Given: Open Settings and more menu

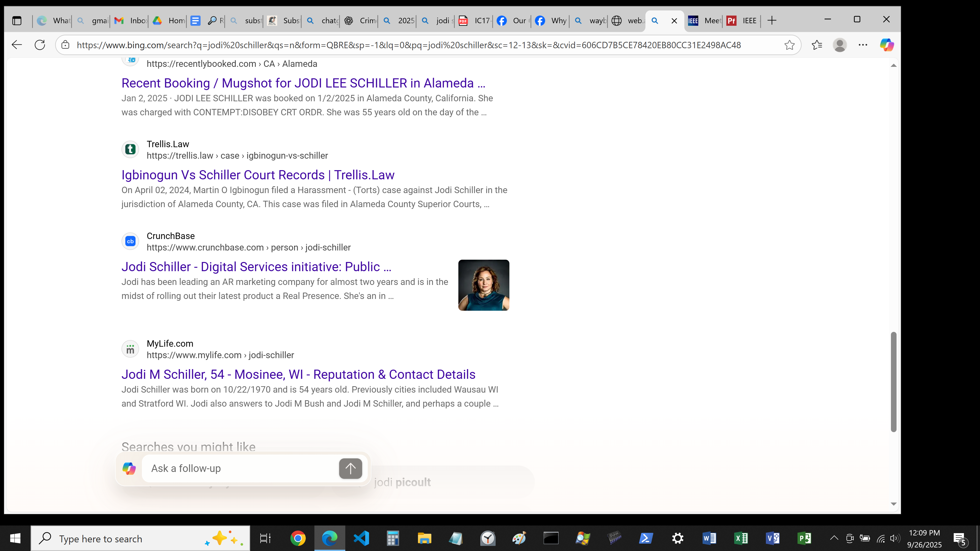Looking at the screenshot, I should [x=863, y=45].
